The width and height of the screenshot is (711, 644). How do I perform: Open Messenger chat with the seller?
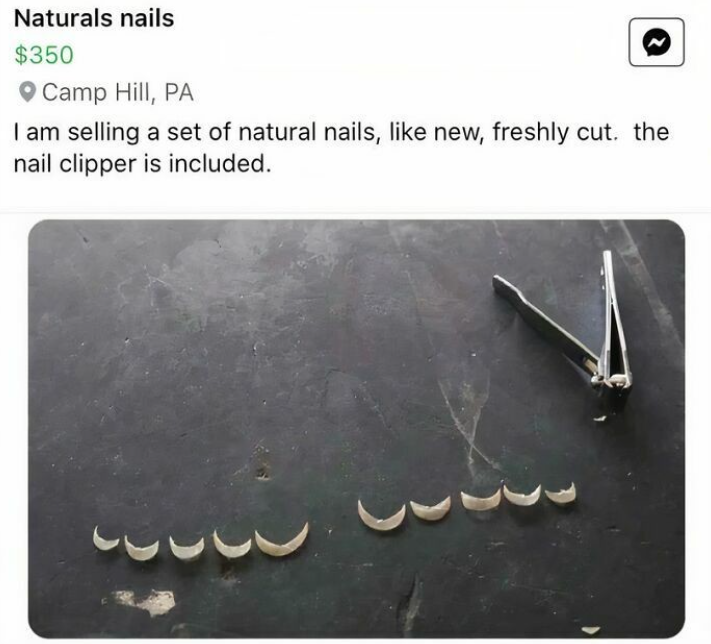pos(656,42)
